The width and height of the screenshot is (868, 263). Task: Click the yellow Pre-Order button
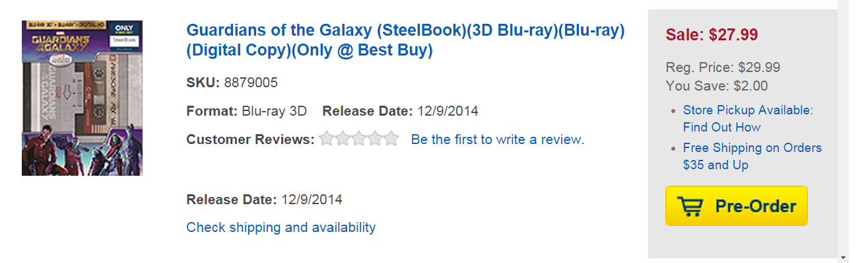click(x=737, y=206)
